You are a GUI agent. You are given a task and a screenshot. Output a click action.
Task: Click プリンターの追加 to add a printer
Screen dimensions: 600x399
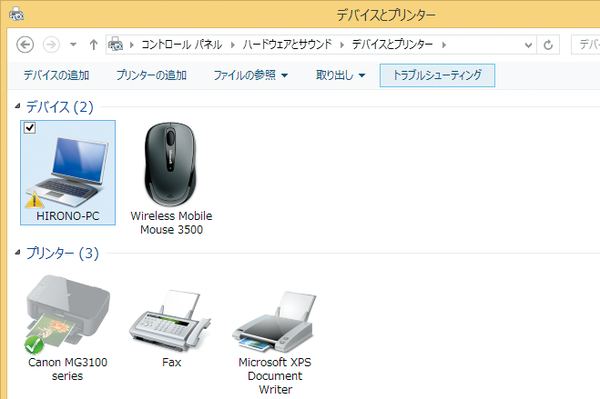pos(152,75)
